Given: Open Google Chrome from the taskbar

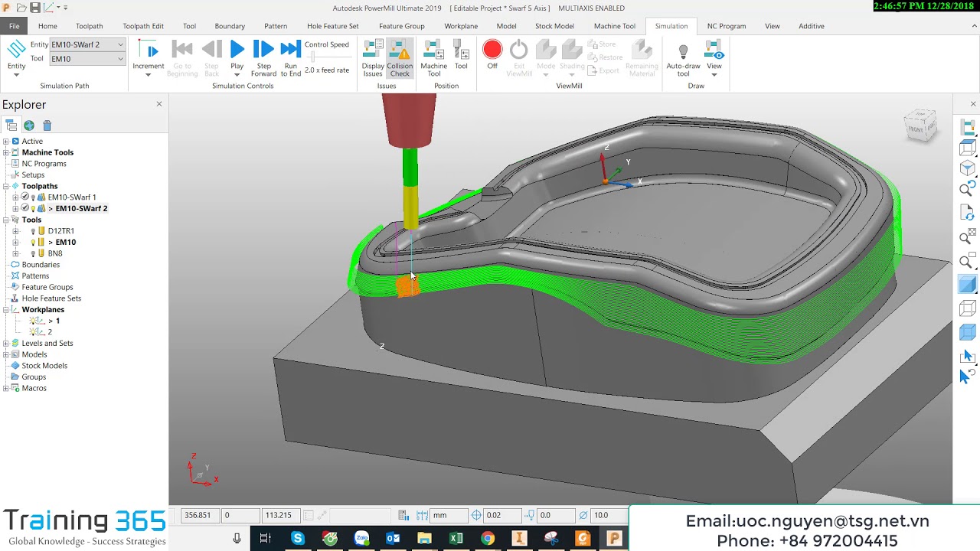Looking at the screenshot, I should (488, 539).
